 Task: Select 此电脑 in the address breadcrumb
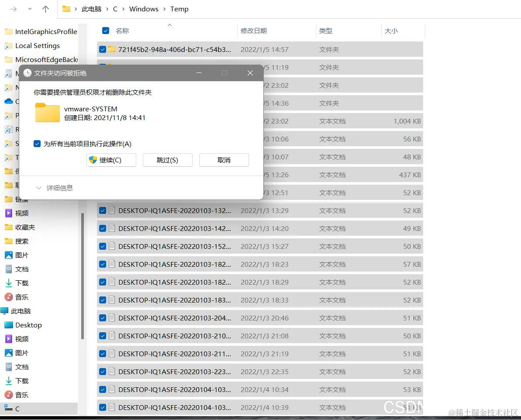(91, 9)
